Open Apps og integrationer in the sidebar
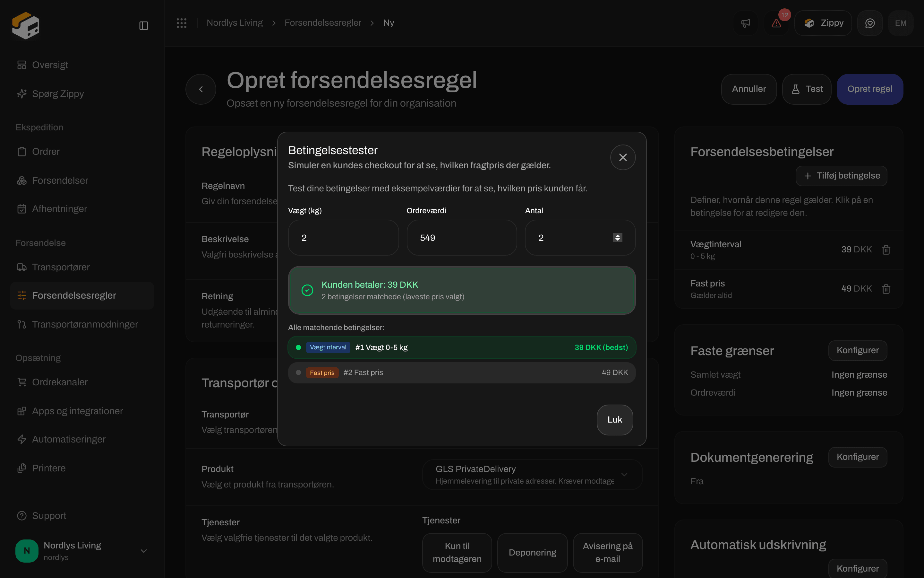This screenshot has width=924, height=578. (82, 411)
